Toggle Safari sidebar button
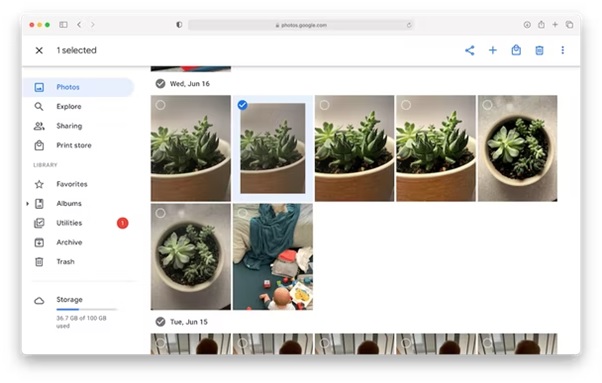This screenshot has width=602, height=383. click(63, 25)
